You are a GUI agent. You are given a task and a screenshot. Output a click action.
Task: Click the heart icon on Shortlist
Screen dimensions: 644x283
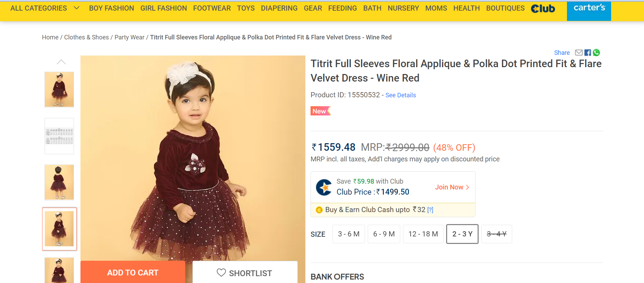pos(221,273)
